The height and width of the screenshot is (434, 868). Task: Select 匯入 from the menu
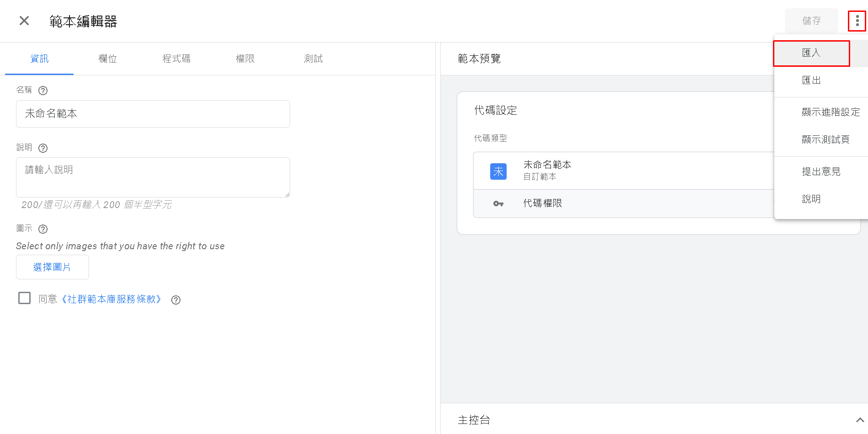coord(821,53)
